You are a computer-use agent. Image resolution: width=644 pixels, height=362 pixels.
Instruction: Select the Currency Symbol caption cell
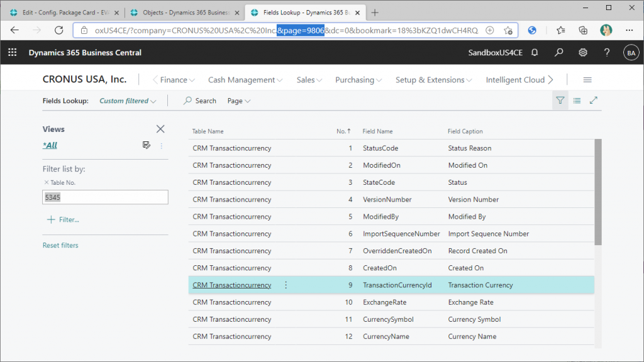tap(474, 319)
